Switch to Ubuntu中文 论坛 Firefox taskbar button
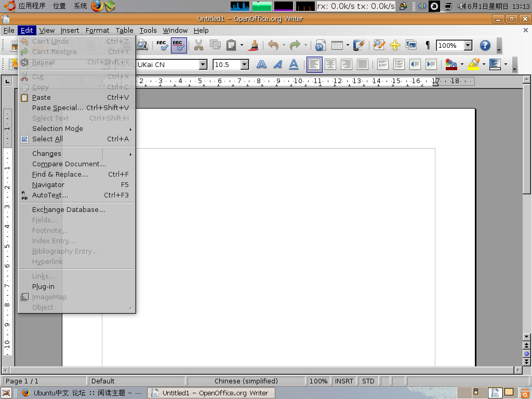532x399 pixels. coord(83,393)
